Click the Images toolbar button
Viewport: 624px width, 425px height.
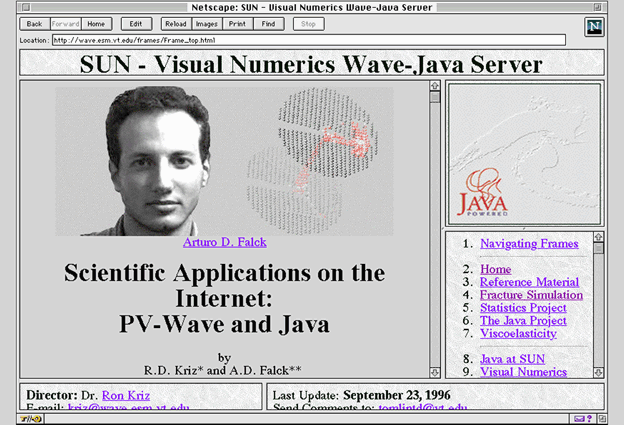pos(207,24)
